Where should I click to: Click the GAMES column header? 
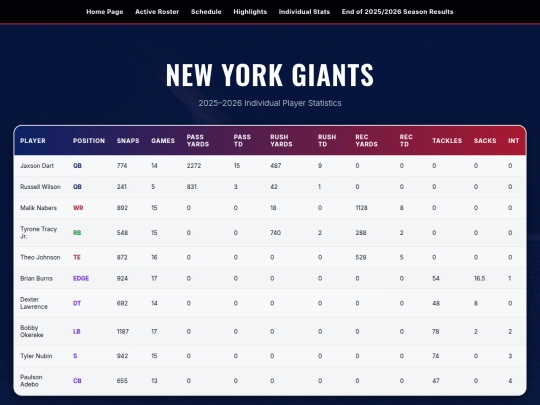163,141
